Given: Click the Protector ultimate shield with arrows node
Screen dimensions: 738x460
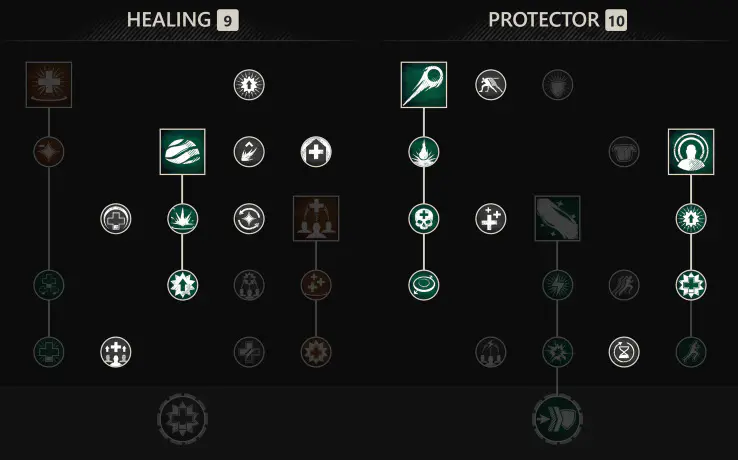Looking at the screenshot, I should [x=557, y=419].
